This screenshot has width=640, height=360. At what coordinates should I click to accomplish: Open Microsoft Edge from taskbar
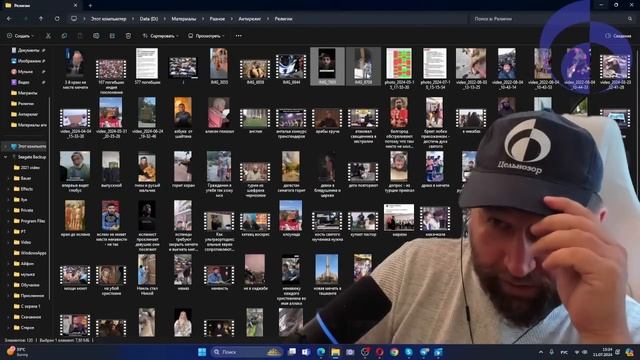(321, 352)
